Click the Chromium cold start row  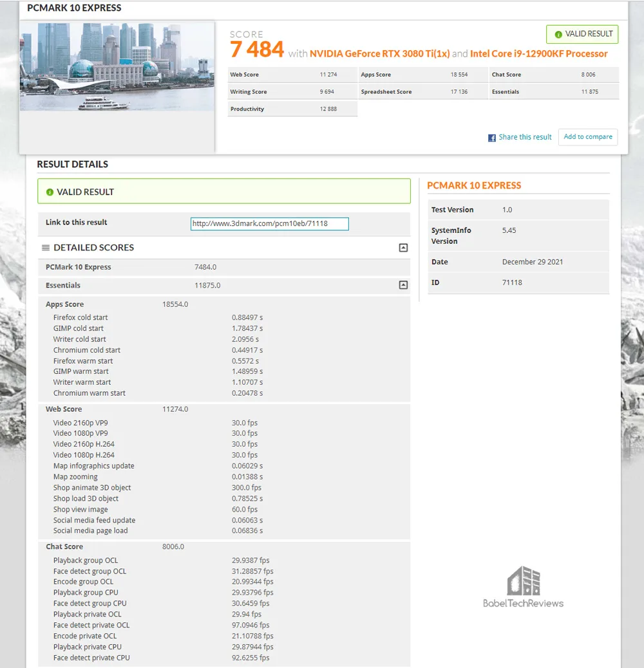[224, 350]
